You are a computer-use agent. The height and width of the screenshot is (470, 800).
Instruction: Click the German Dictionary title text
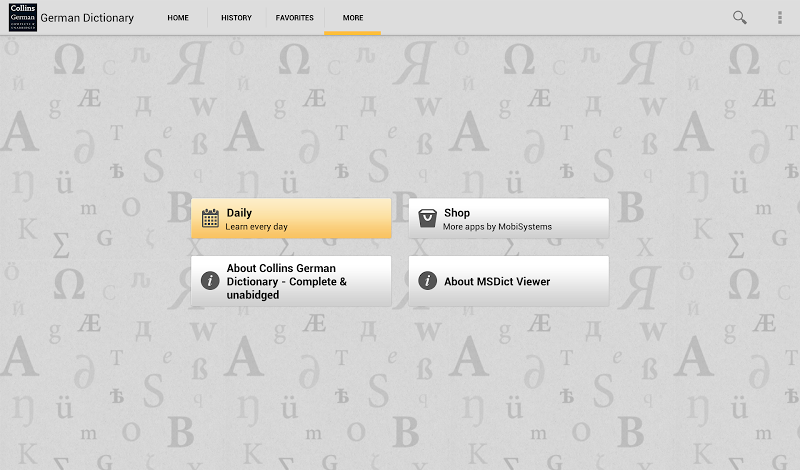(x=87, y=18)
